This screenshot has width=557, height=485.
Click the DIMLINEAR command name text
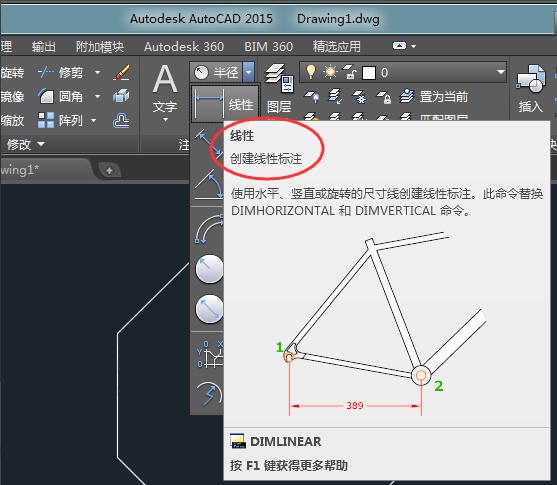[286, 441]
